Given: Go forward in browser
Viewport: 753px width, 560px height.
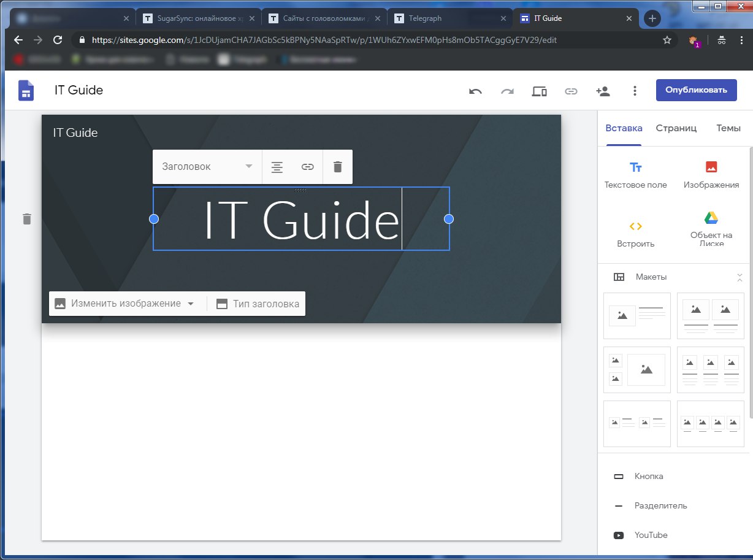Looking at the screenshot, I should pyautogui.click(x=38, y=40).
